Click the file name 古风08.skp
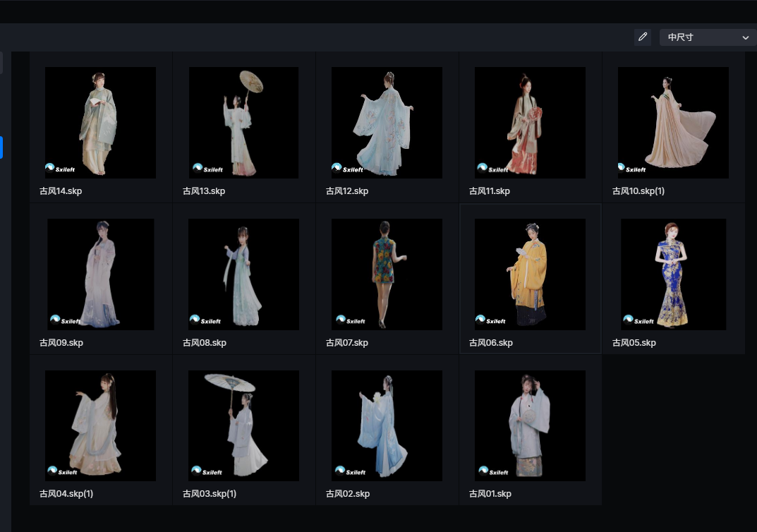This screenshot has width=757, height=532. click(x=205, y=343)
